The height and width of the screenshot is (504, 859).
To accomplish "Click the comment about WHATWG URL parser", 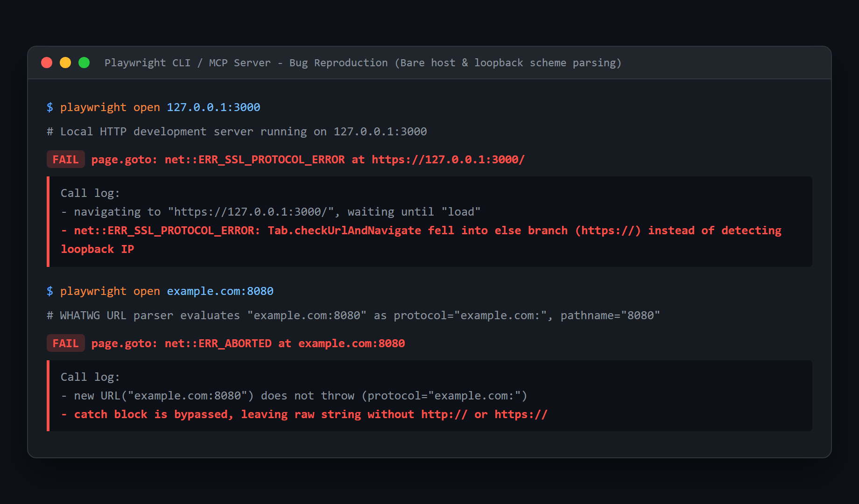I will pyautogui.click(x=353, y=315).
